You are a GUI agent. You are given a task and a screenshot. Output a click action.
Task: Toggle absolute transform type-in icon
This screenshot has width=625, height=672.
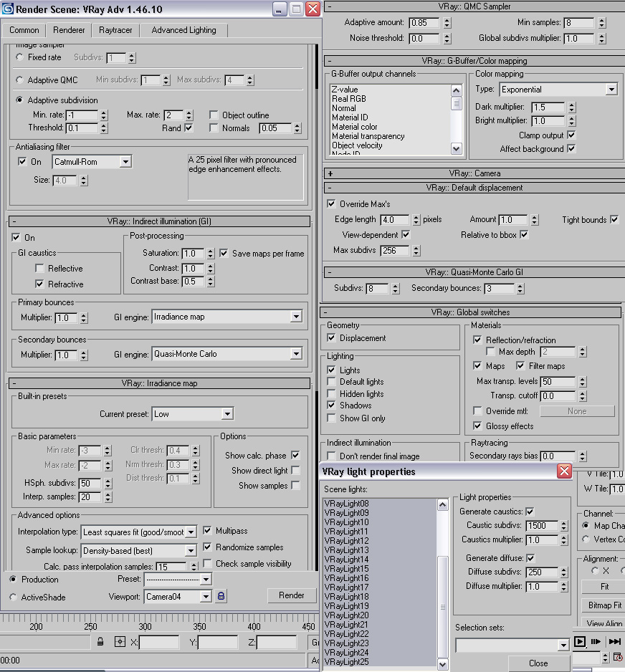click(x=120, y=642)
